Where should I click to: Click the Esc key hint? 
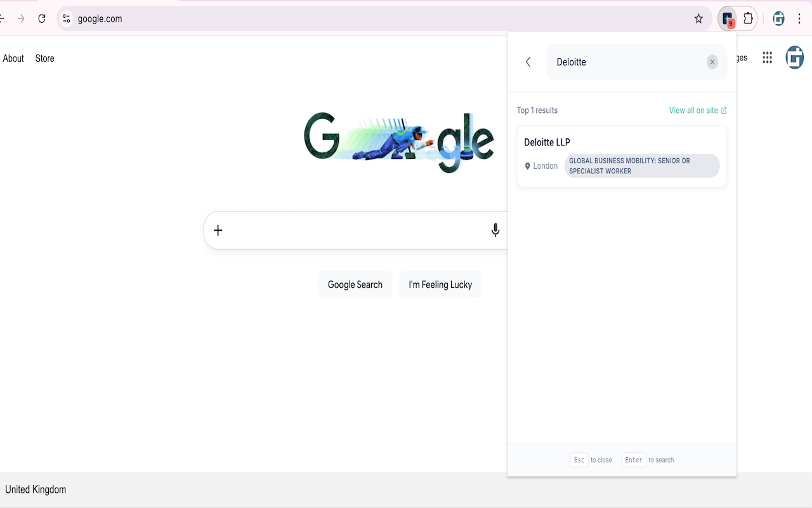click(x=579, y=460)
